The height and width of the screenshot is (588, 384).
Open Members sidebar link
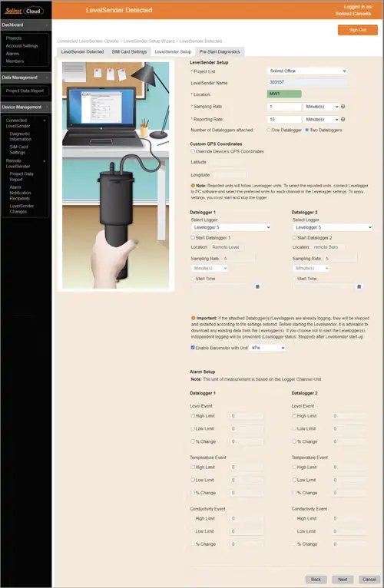15,61
